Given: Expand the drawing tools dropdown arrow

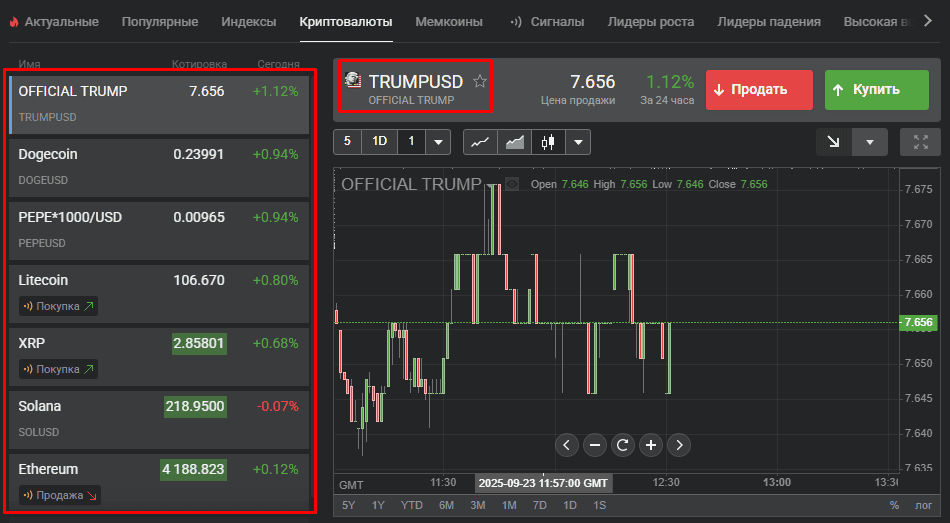Looking at the screenshot, I should pyautogui.click(x=869, y=142).
